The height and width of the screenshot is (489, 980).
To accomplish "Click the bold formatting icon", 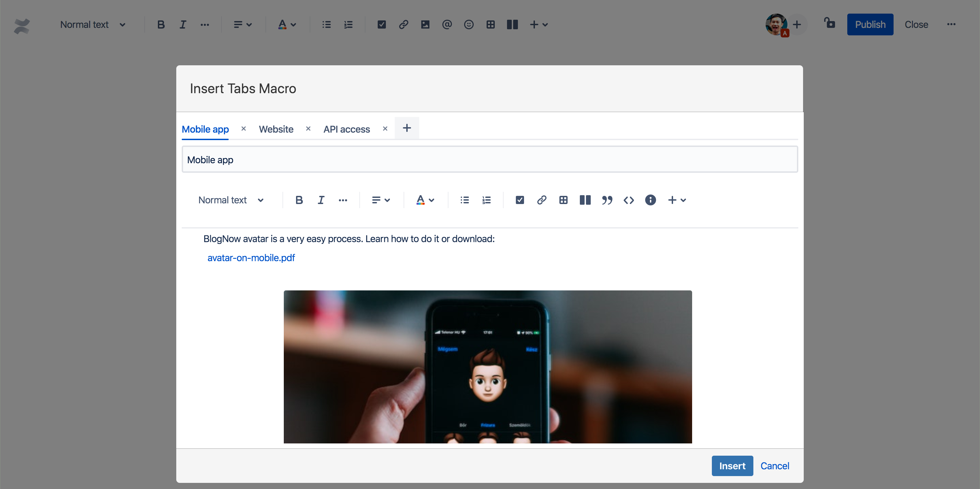I will pos(299,200).
